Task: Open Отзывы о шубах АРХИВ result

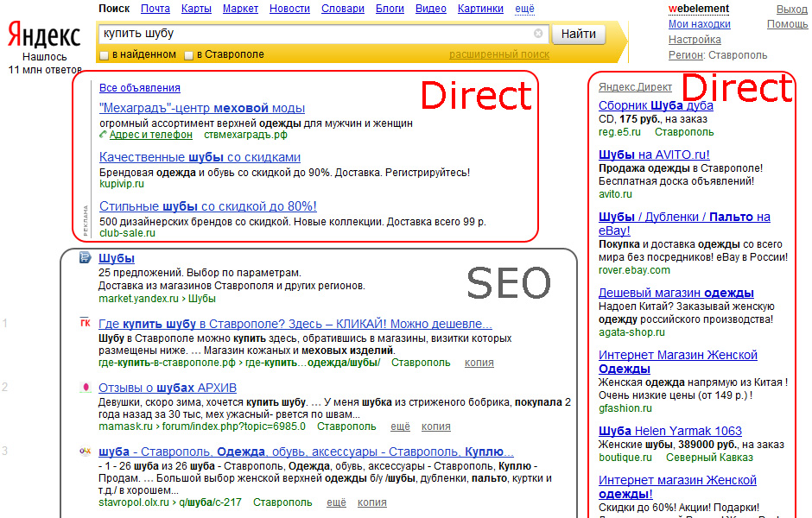Action: [168, 388]
